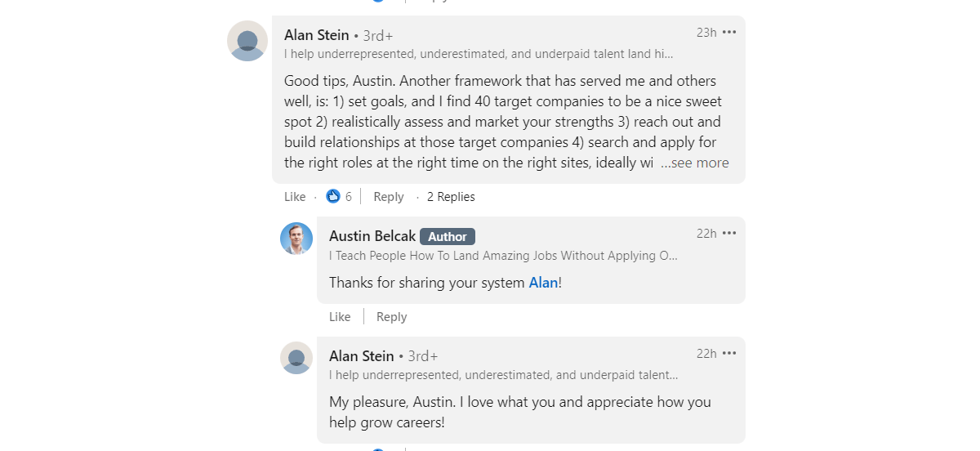Click the thumbs-up reaction icon showing 6
Screen dimensions: 980x451
pos(333,197)
